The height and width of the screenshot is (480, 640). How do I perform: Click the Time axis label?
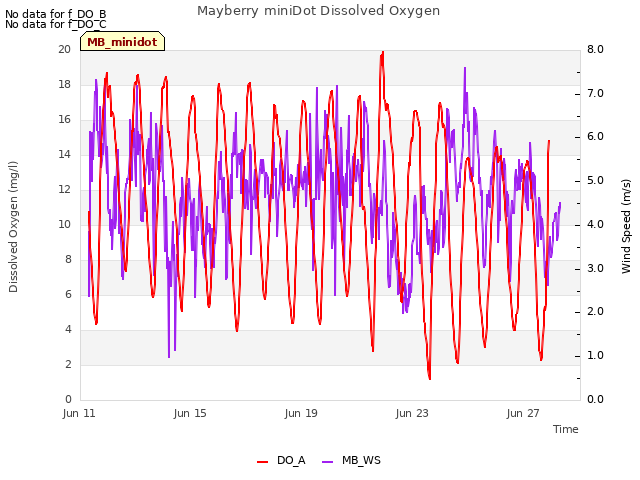tap(566, 429)
